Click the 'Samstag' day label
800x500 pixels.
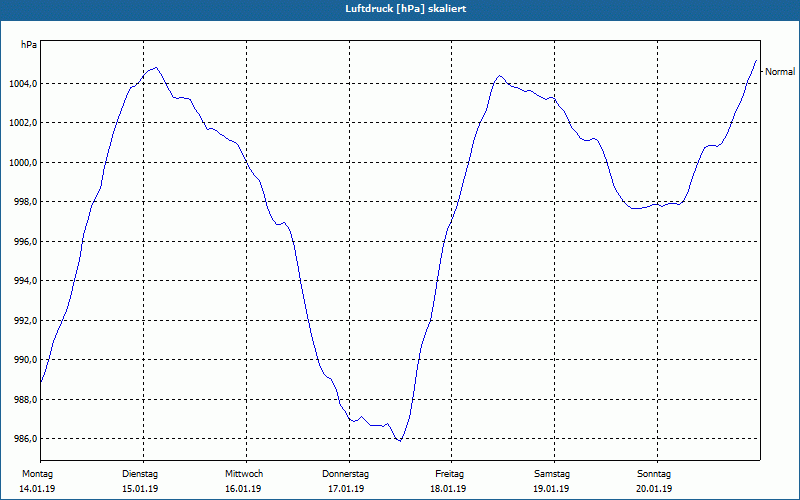552,474
